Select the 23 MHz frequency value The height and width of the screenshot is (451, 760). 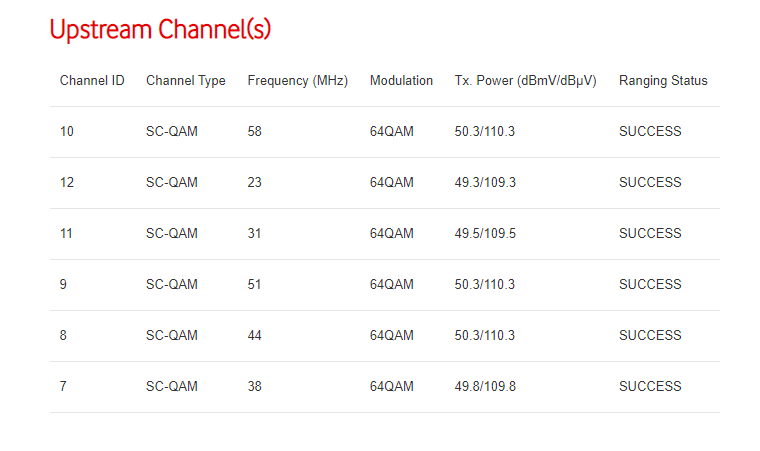pyautogui.click(x=255, y=183)
